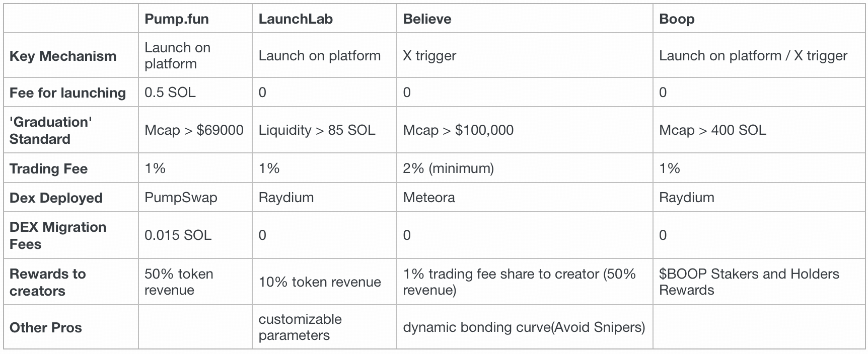Select the Boop column header
Screen dimensions: 868x354
tap(677, 19)
